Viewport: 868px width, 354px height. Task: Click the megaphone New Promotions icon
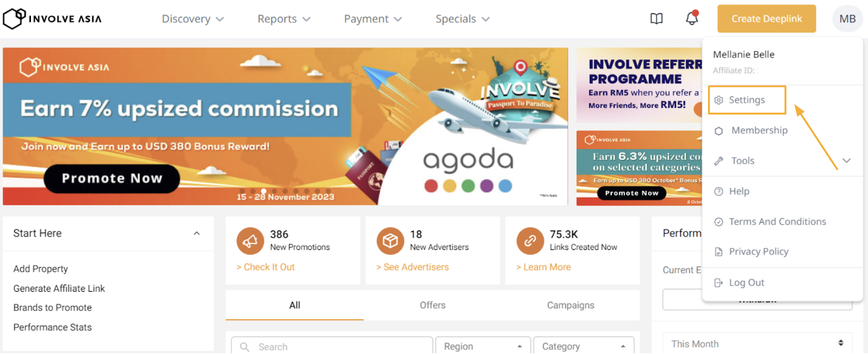[250, 241]
